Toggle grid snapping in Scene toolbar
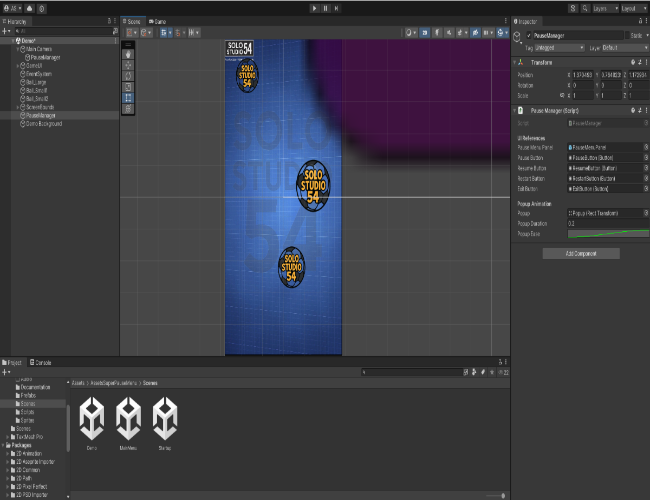Image resolution: width=650 pixels, height=500 pixels. [x=179, y=33]
